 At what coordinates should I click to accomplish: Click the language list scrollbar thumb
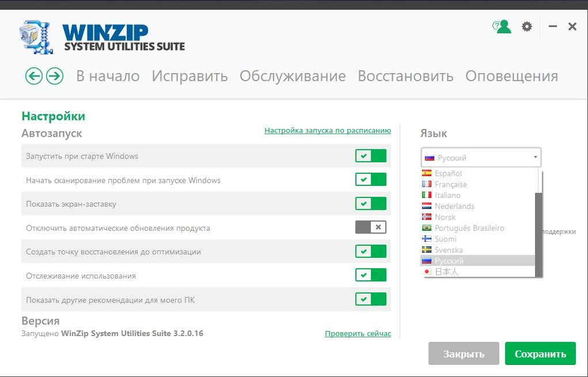538,235
